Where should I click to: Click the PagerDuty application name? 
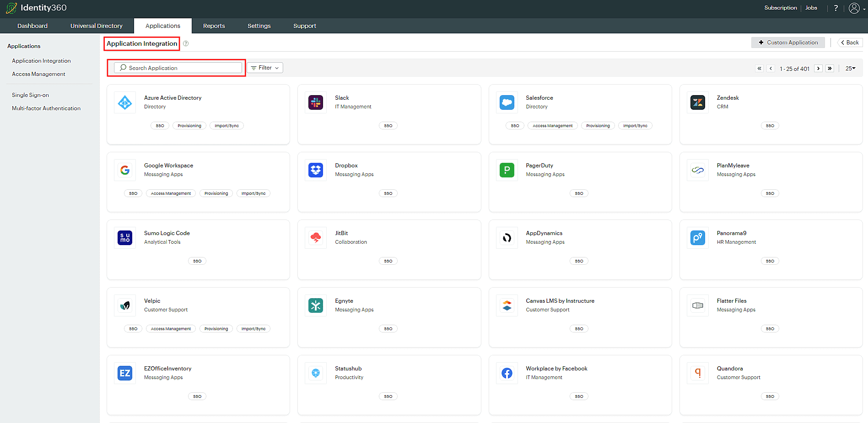point(539,166)
